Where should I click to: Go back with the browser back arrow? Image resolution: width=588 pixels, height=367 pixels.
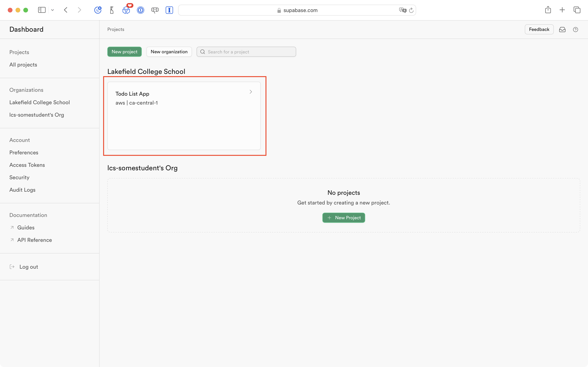point(66,10)
